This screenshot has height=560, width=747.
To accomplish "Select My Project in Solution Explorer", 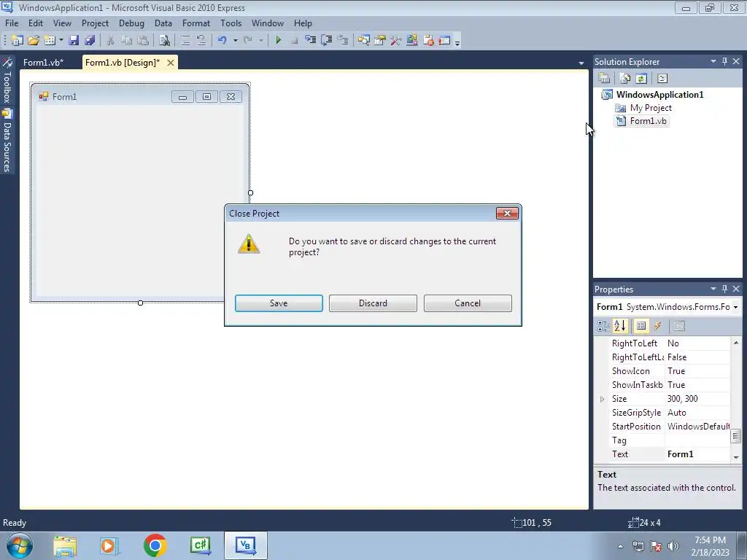I will coord(651,108).
